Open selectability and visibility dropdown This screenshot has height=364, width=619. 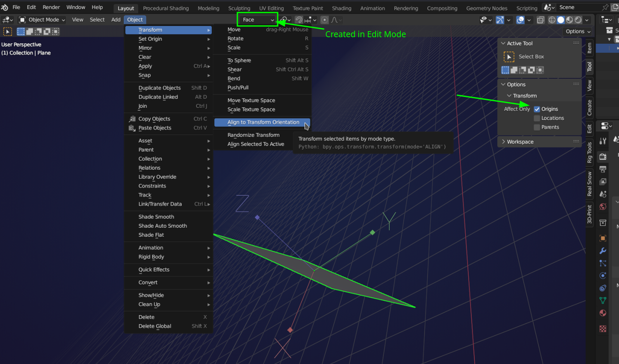(x=486, y=20)
